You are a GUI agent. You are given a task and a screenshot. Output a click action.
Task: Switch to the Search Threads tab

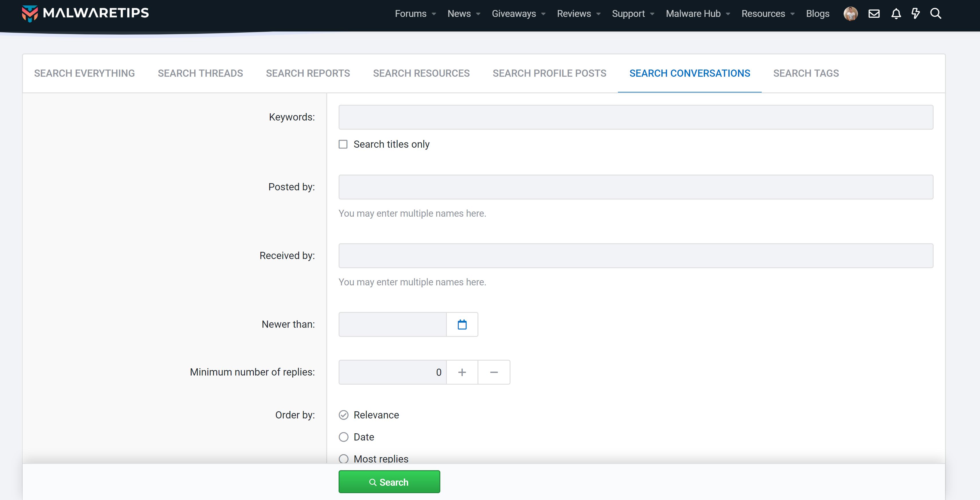[x=200, y=73]
